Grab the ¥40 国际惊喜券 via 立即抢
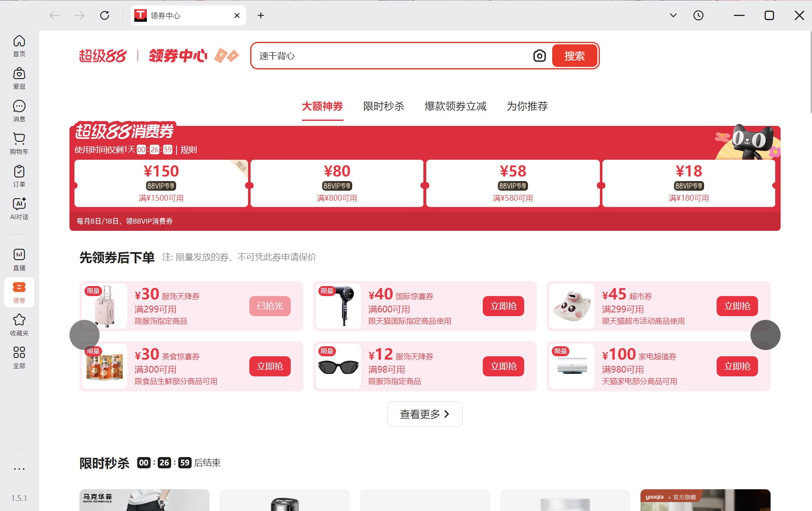Image resolution: width=812 pixels, height=511 pixels. point(503,306)
